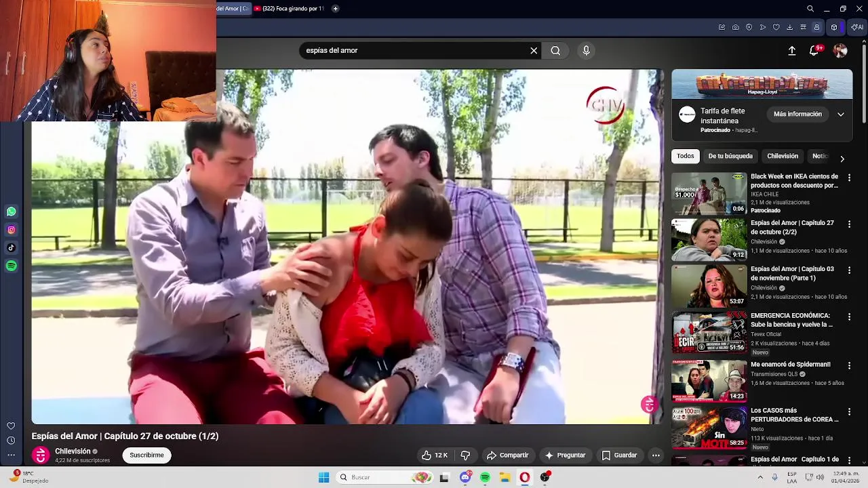Open options for 'Los CASOS más PERTURBADORES' video

tap(849, 411)
